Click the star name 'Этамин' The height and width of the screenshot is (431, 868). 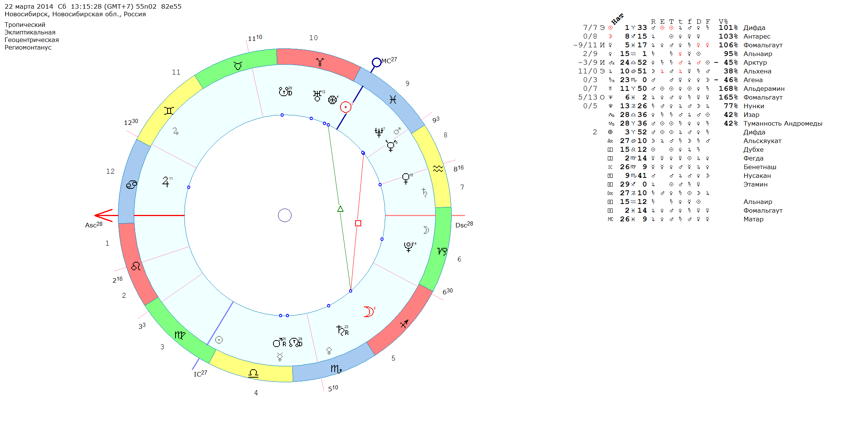pyautogui.click(x=756, y=184)
